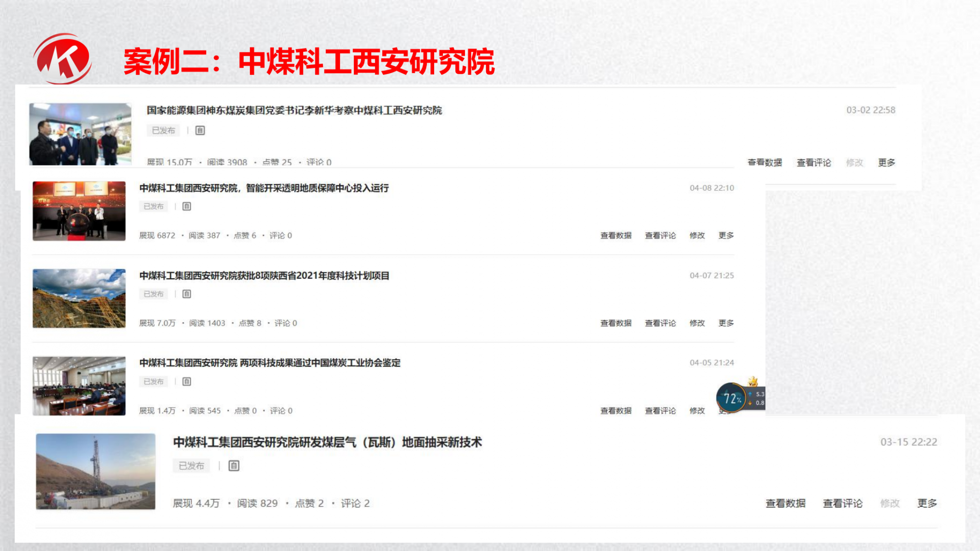The image size is (980, 551).
Task: Click document icon beside 04-05 article status
Action: 187,382
